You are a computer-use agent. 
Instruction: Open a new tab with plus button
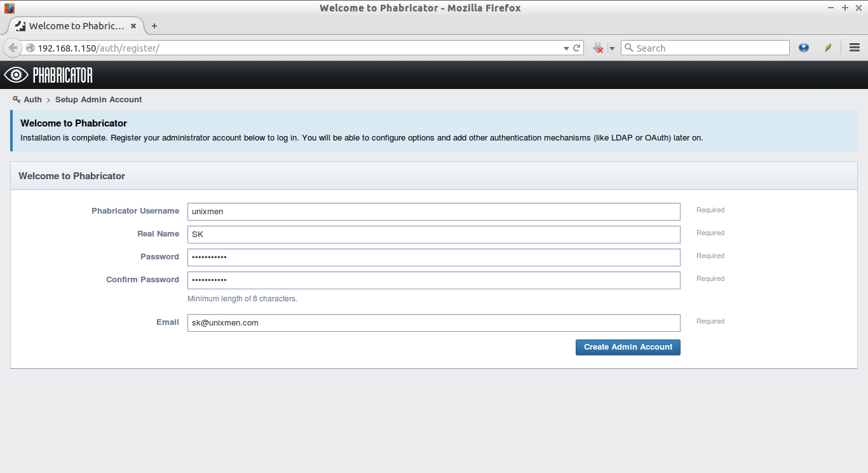click(x=154, y=26)
